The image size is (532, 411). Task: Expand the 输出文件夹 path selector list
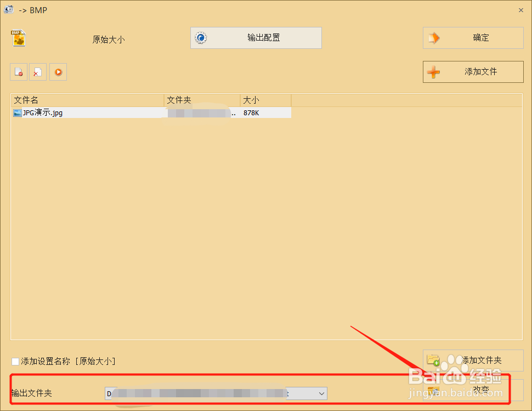coord(320,393)
